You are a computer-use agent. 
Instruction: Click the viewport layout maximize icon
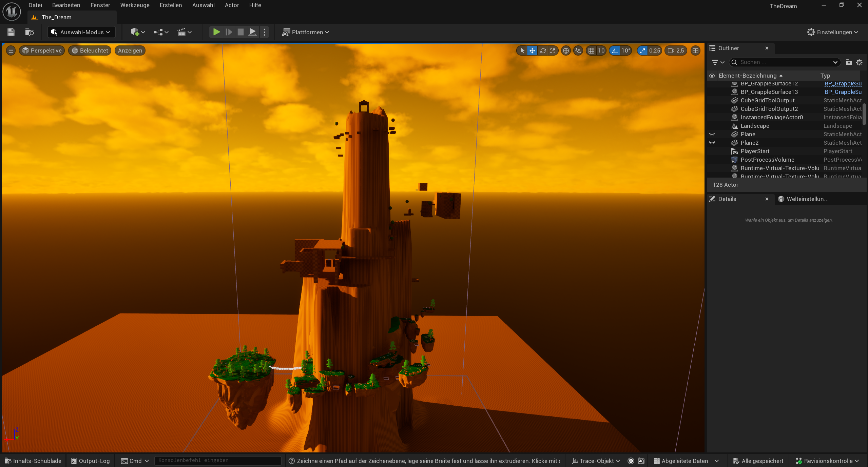pos(695,50)
